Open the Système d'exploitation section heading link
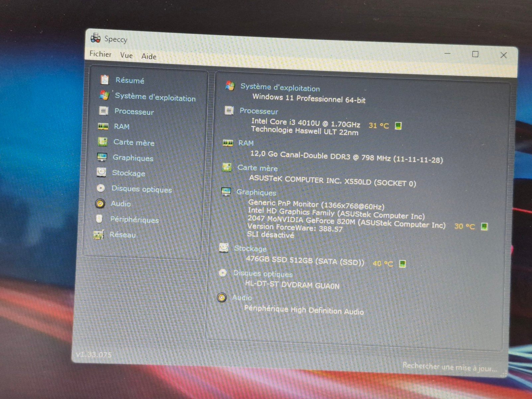The height and width of the screenshot is (399, 532). tap(280, 88)
